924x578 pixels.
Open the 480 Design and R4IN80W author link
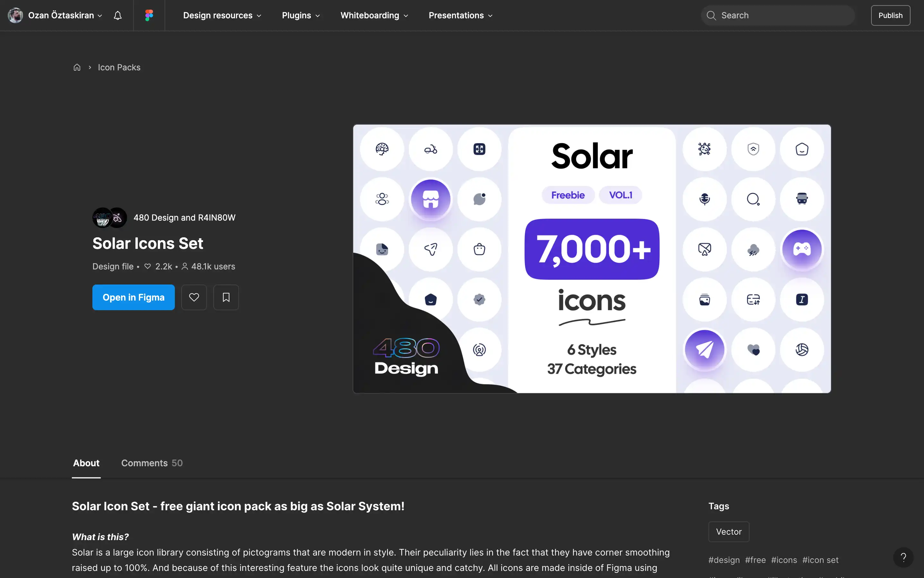184,217
